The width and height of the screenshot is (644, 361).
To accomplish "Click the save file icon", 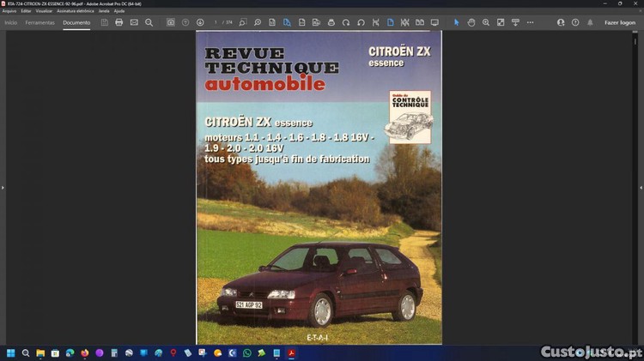I will tap(105, 22).
